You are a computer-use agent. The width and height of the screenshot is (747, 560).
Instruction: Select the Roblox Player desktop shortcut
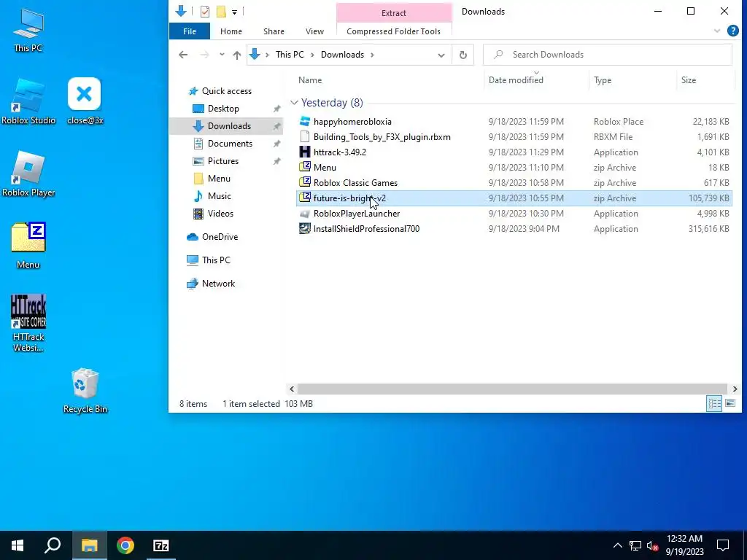(28, 174)
